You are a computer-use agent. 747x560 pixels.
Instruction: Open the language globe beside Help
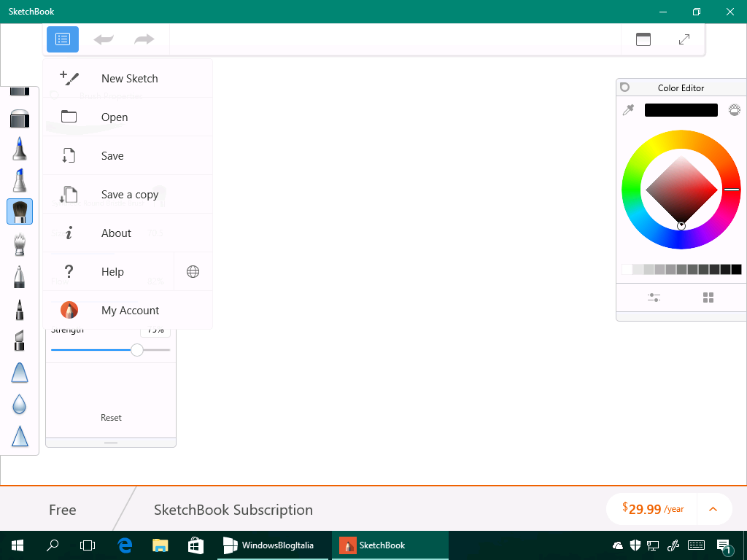click(193, 271)
